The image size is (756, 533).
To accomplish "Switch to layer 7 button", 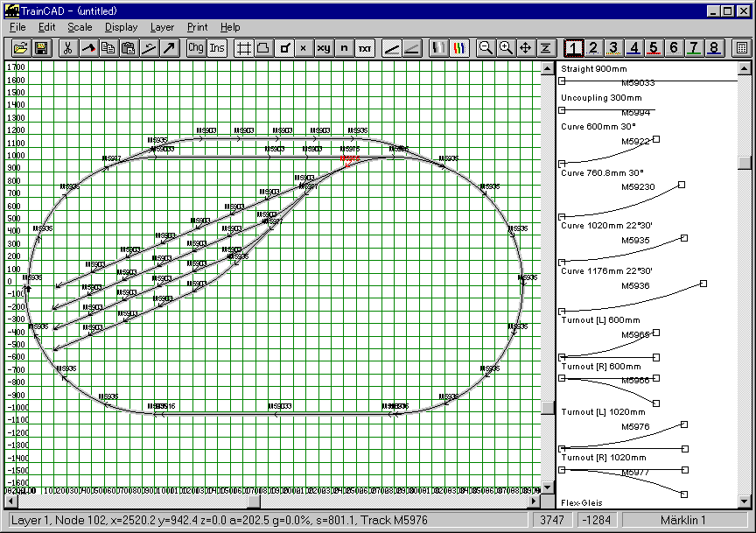I will pos(694,48).
